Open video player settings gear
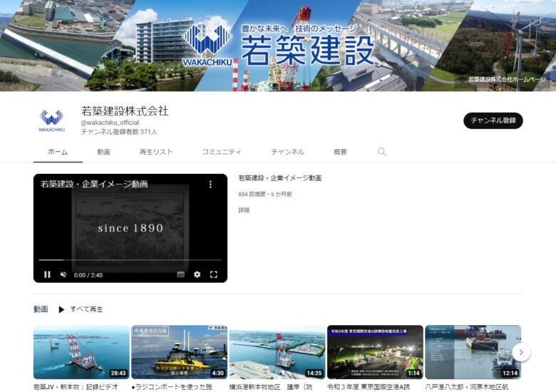 [x=197, y=274]
